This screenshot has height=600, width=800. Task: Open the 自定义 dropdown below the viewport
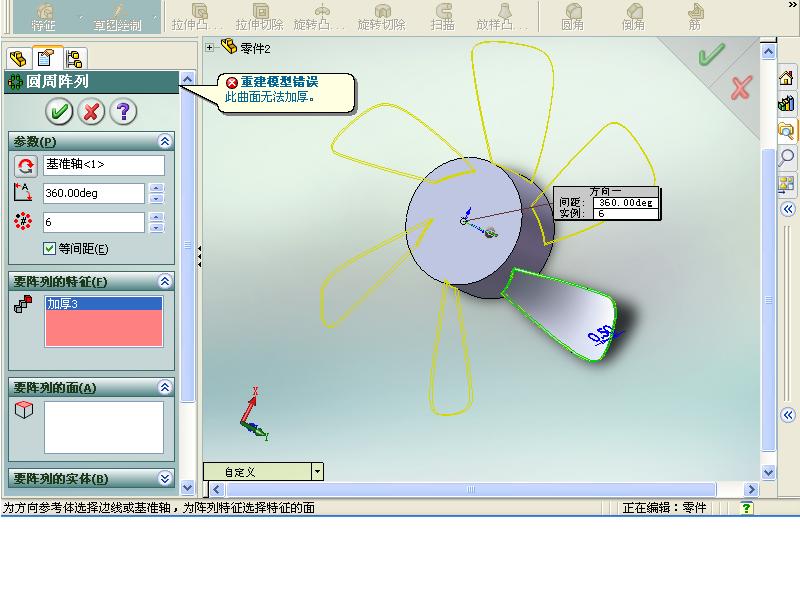(316, 471)
